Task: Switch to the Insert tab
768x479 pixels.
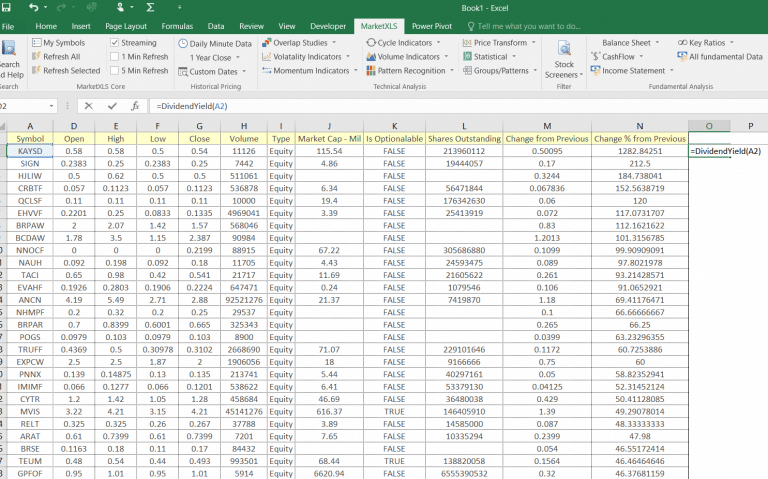Action: coord(81,26)
